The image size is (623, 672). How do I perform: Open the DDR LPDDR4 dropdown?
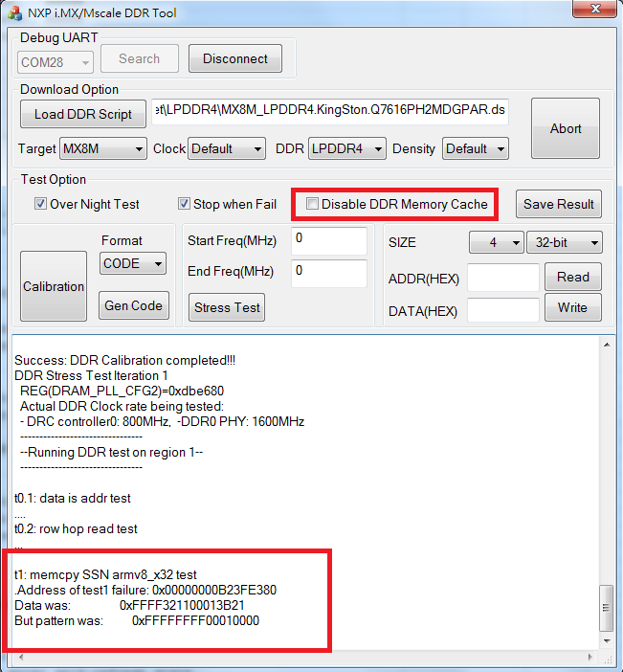(347, 148)
